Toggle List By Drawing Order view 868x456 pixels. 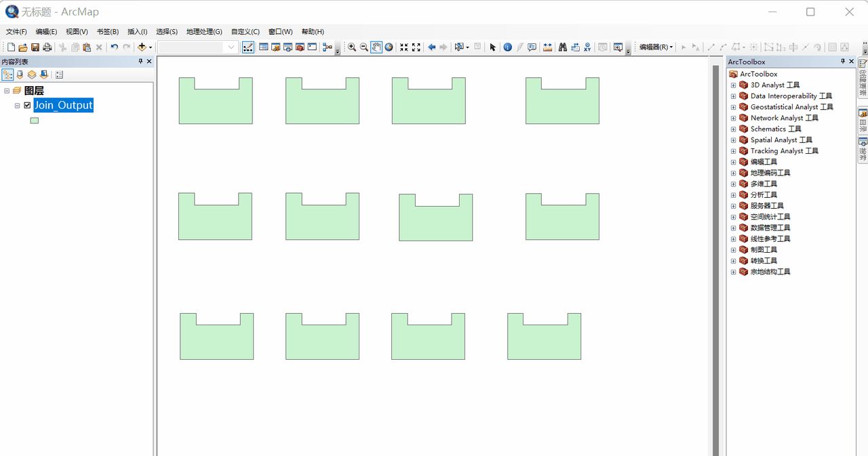coord(7,75)
